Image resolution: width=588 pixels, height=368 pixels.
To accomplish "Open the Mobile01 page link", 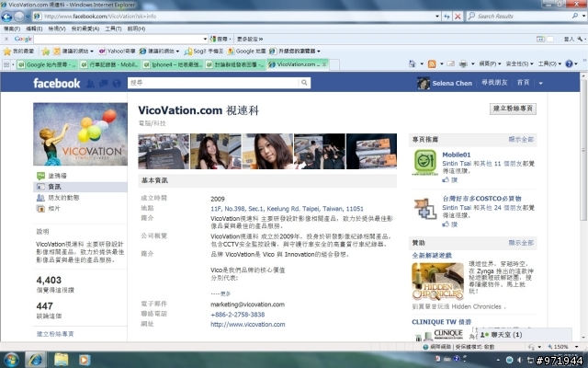I will tap(456, 155).
